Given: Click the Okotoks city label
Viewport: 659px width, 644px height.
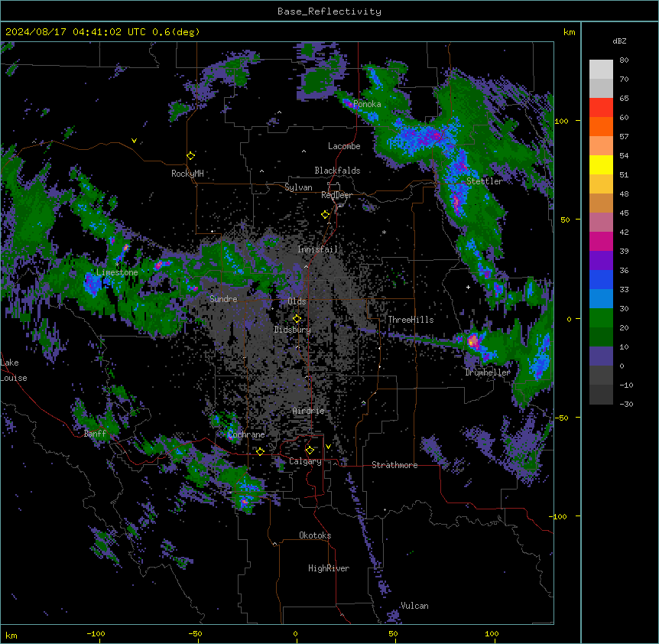Looking at the screenshot, I should tap(315, 535).
